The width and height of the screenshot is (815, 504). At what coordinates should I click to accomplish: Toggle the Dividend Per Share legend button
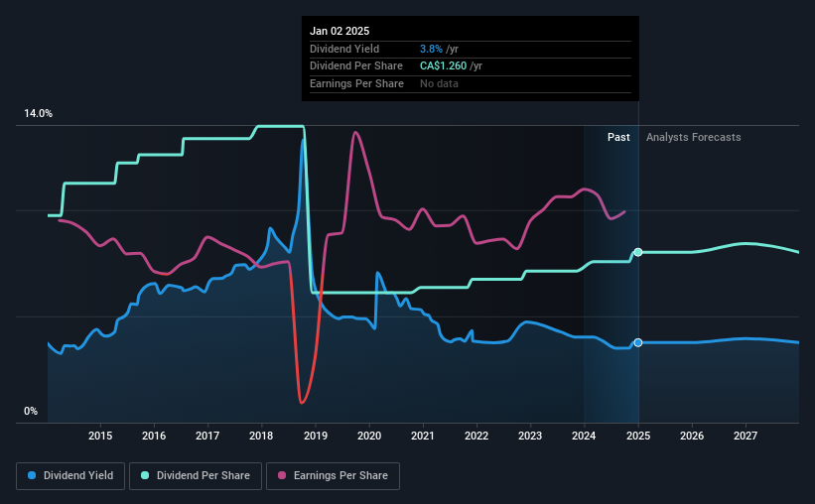coord(196,476)
